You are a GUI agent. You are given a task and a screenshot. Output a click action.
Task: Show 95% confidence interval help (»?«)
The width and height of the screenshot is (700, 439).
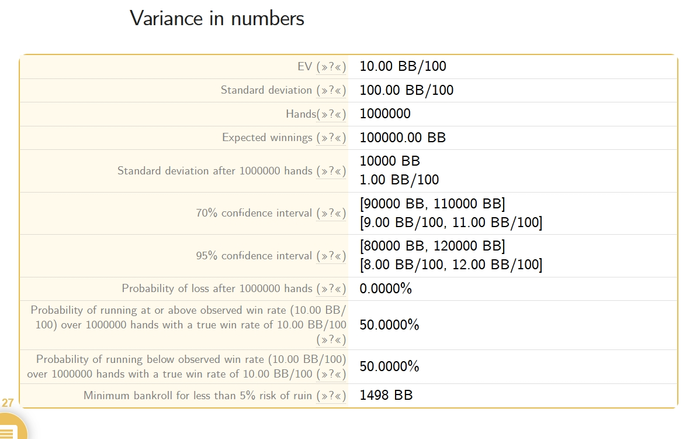coord(331,256)
